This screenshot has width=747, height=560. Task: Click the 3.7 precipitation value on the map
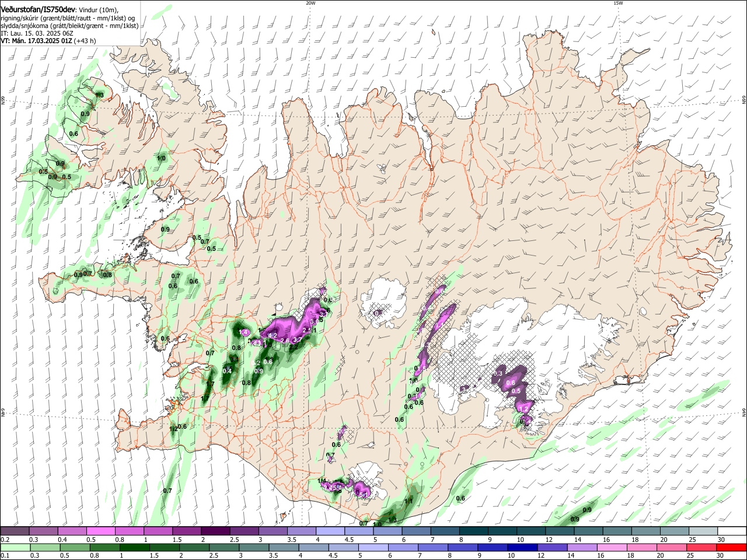(x=297, y=339)
